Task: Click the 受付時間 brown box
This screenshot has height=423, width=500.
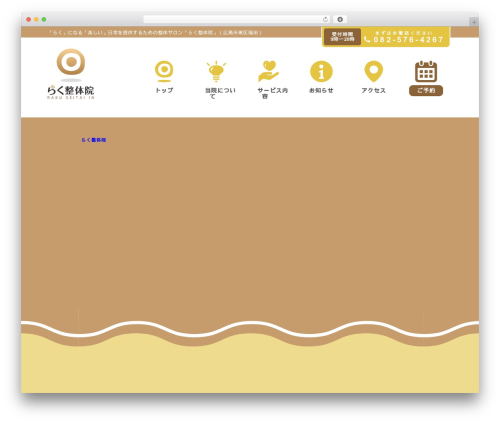Action: point(342,37)
